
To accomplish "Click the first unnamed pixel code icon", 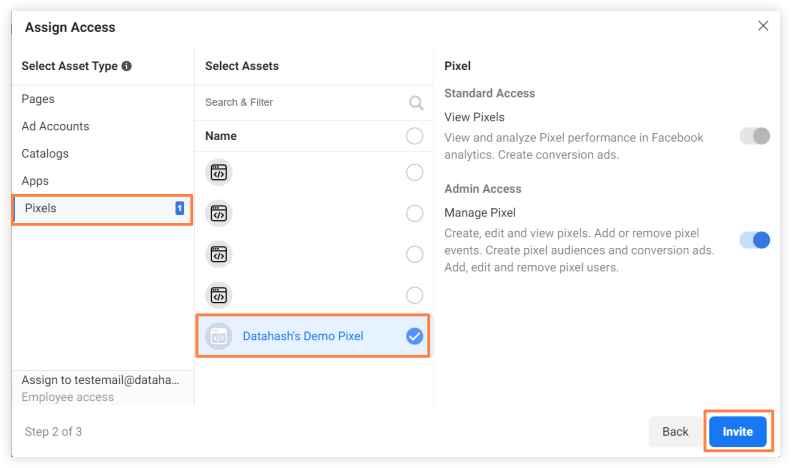I will point(219,172).
